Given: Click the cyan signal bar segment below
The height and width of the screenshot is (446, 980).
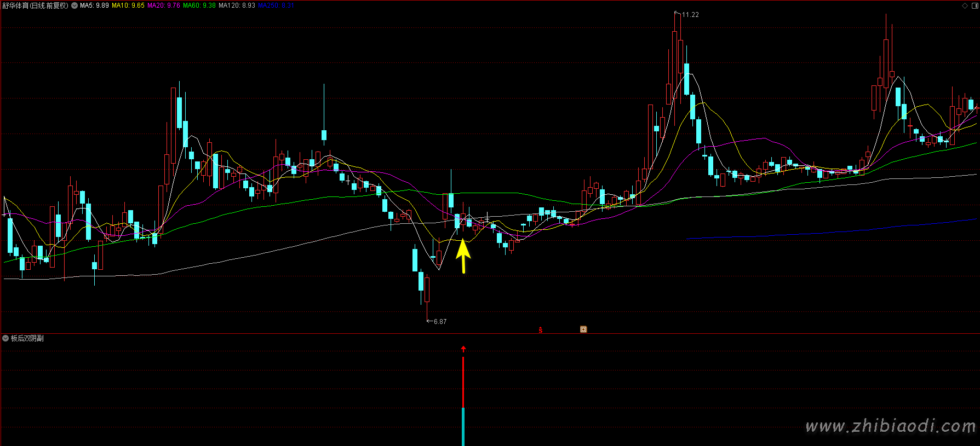Looking at the screenshot, I should pos(463,427).
